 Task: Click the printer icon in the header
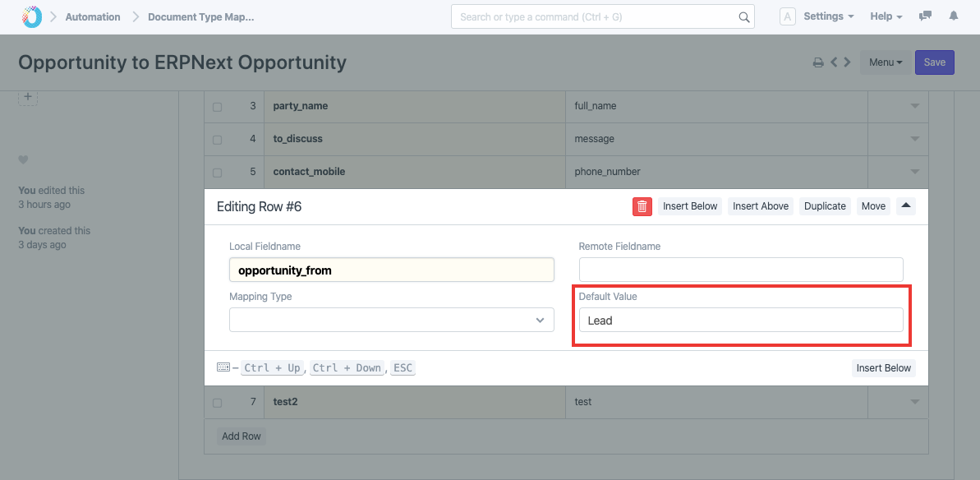point(818,62)
